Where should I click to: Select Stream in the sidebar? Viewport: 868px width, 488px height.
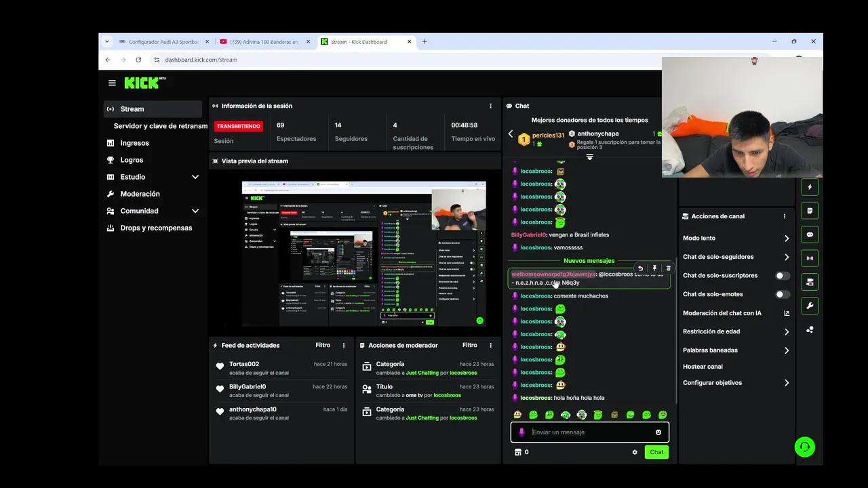153,109
